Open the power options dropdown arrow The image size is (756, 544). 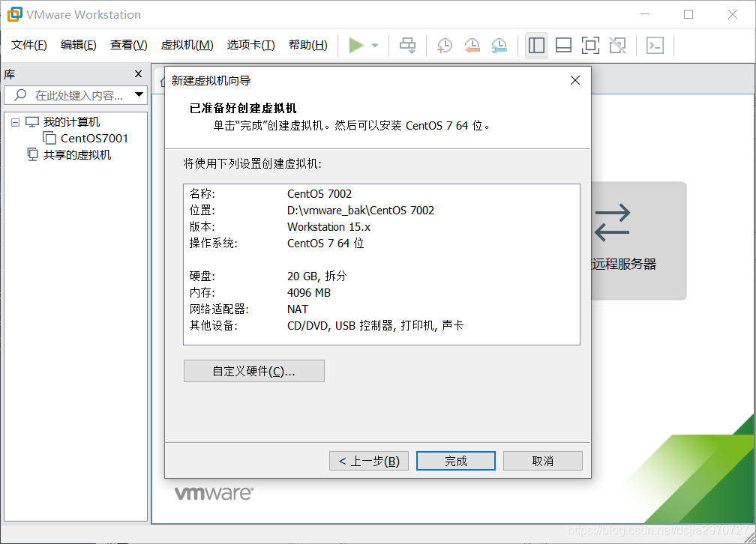tap(375, 46)
